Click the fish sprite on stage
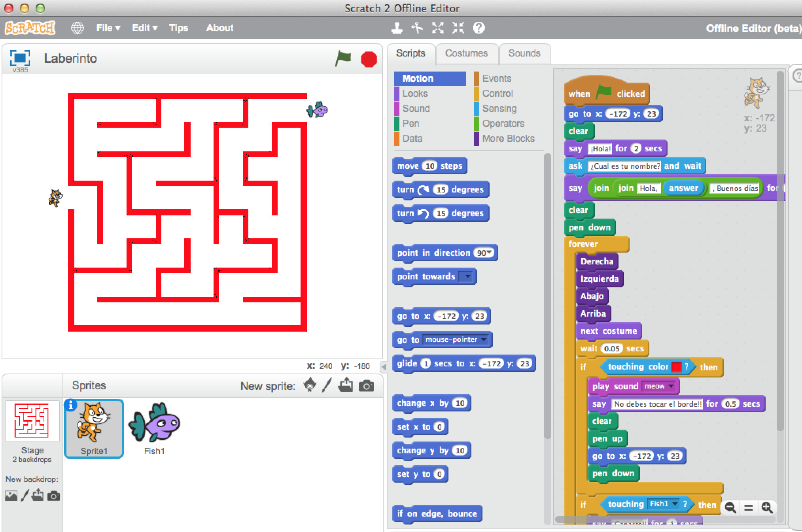Screen dimensions: 802x532 point(317,109)
